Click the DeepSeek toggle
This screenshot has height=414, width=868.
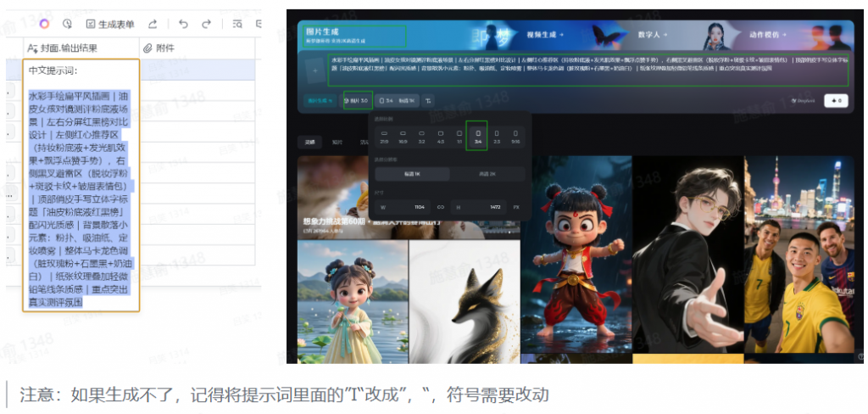click(804, 101)
